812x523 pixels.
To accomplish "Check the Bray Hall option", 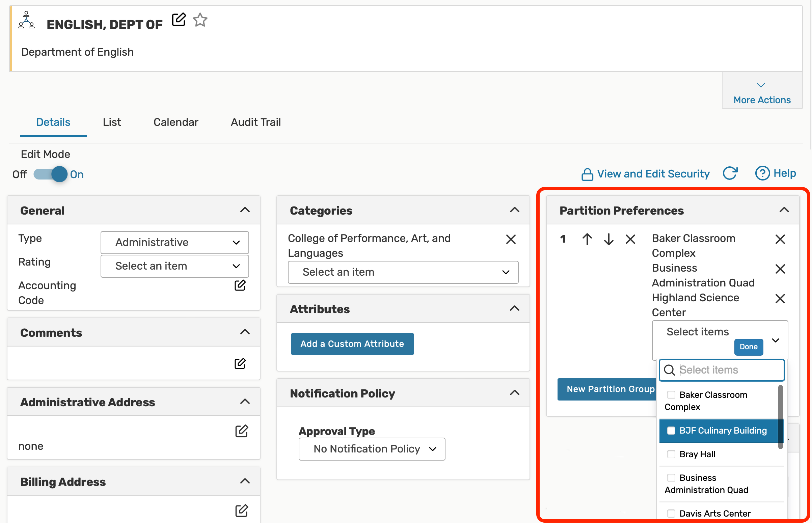I will pos(671,455).
